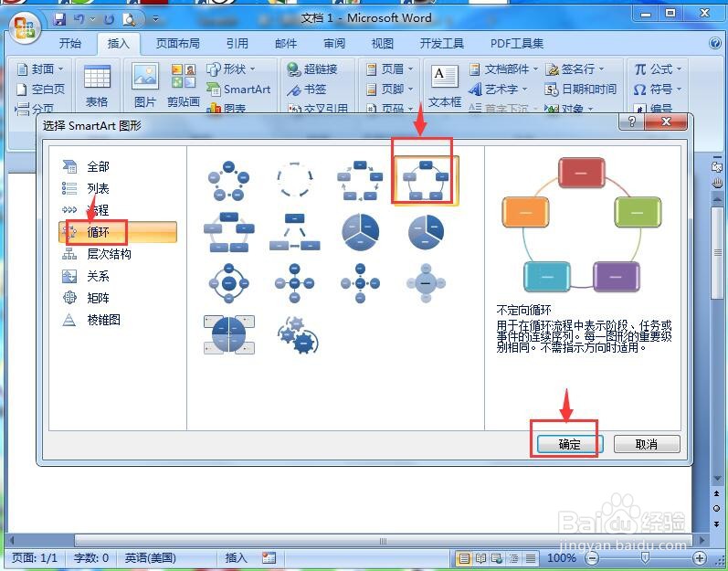
Task: Choose the cycle matrix layout thumbnail
Action: (x=229, y=334)
